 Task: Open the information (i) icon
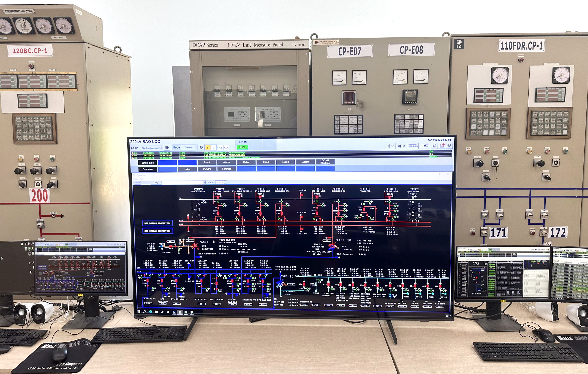pyautogui.click(x=201, y=147)
